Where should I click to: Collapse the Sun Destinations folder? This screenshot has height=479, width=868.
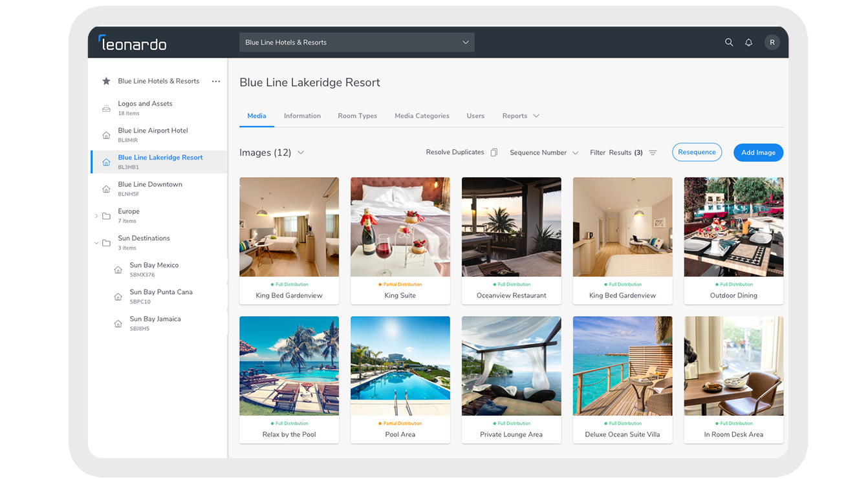[96, 243]
